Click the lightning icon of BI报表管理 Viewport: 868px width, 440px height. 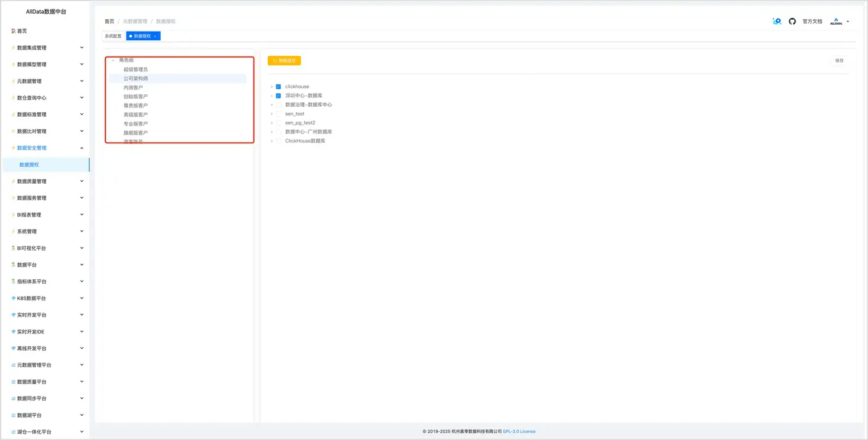tap(13, 215)
